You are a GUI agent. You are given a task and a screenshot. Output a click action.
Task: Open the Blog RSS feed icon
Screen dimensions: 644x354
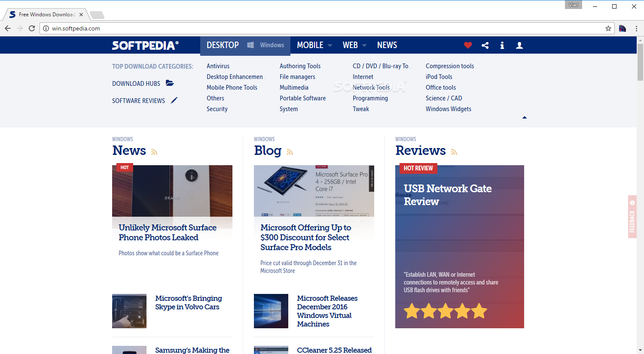click(290, 152)
